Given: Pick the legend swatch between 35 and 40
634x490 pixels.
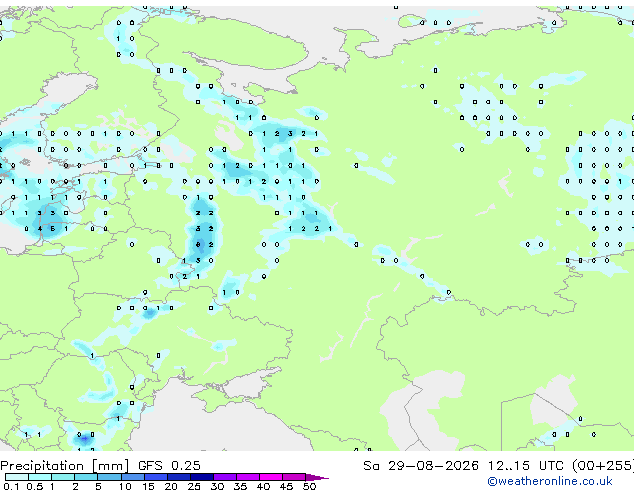Looking at the screenshot, I should 248,477.
